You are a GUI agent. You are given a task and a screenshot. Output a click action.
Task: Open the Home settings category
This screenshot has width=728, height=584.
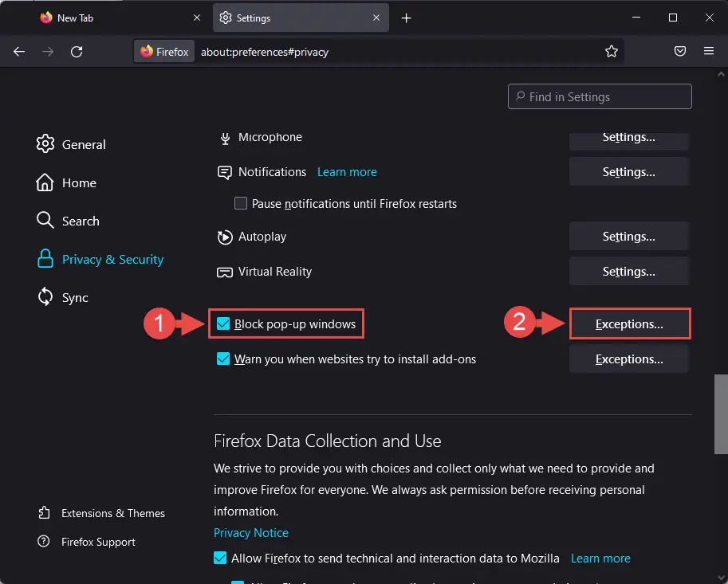pos(66,182)
